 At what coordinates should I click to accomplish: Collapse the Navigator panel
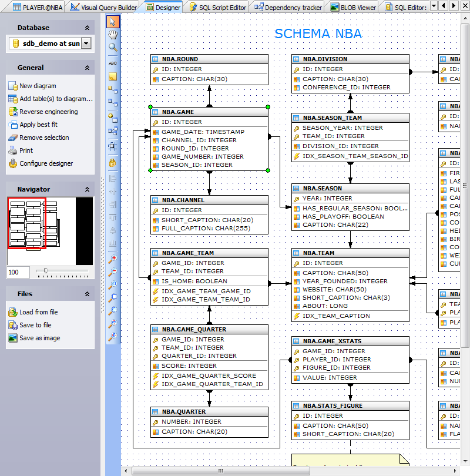(x=86, y=189)
